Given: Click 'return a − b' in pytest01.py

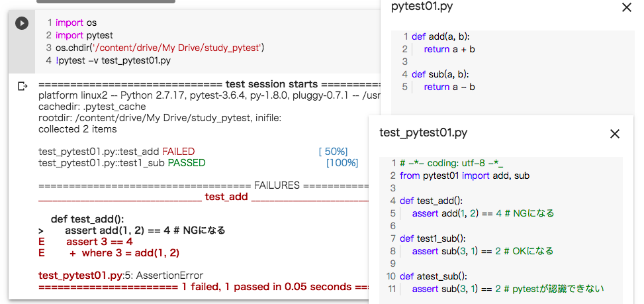Looking at the screenshot, I should (x=449, y=87).
